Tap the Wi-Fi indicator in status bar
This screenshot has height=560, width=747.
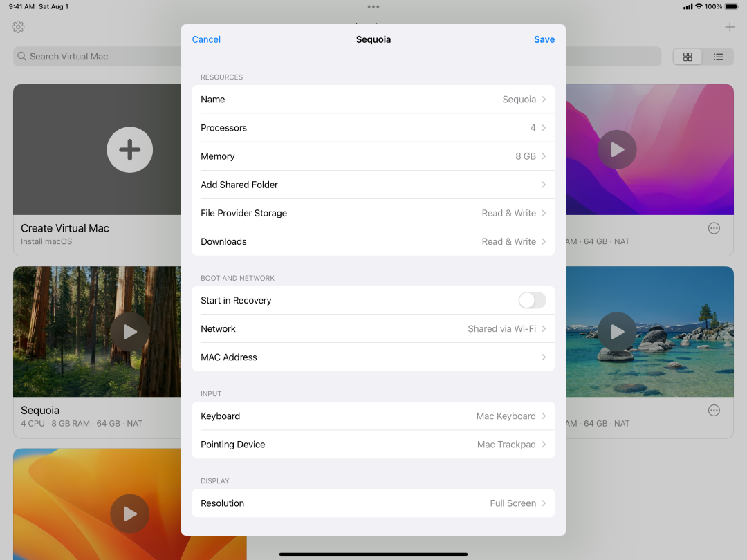[699, 7]
